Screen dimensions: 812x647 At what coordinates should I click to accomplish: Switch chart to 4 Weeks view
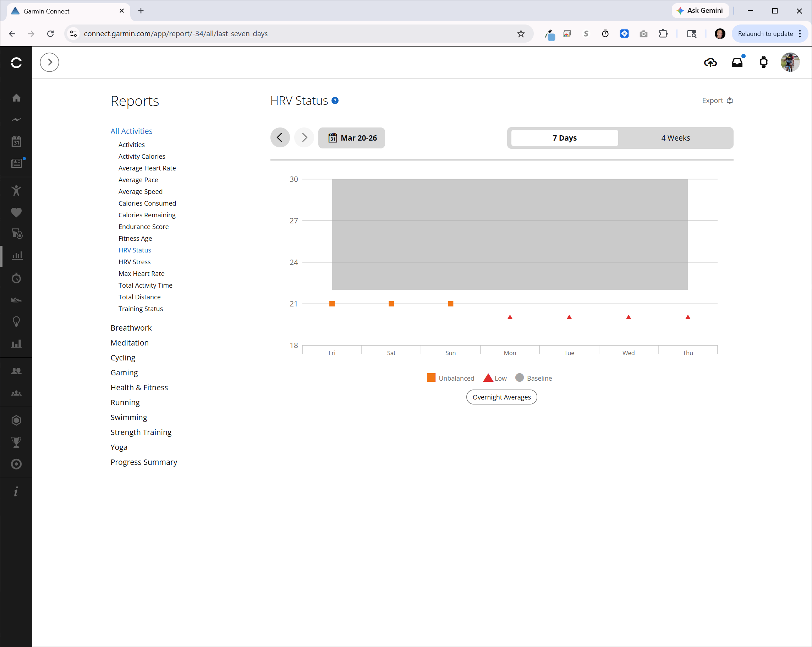(675, 138)
